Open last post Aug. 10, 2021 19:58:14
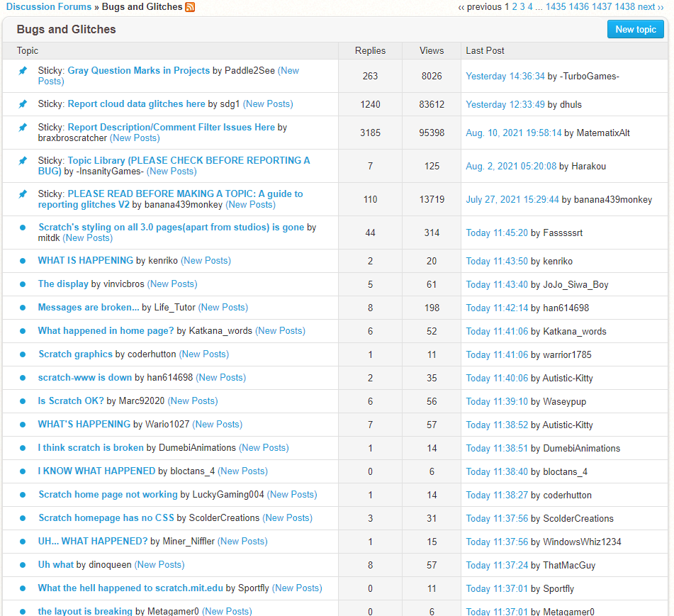Image resolution: width=674 pixels, height=616 pixels. [x=514, y=133]
